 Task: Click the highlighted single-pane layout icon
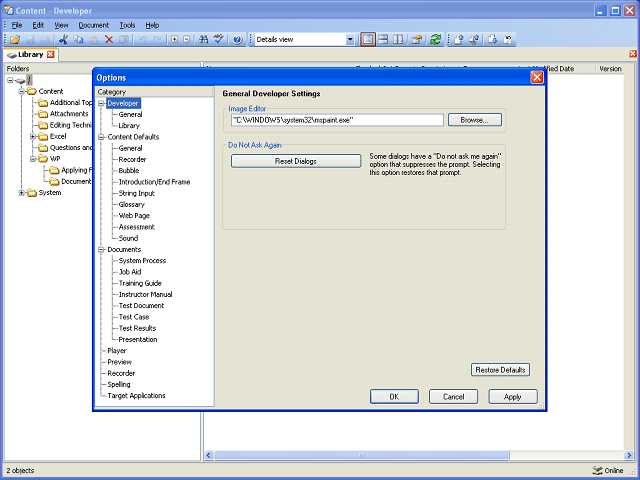368,40
